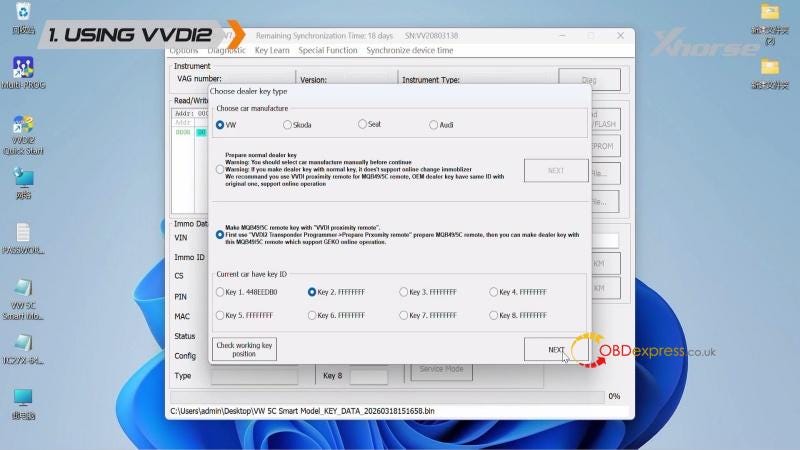Screen dimensions: 800x450
Task: Click the 'Current car have key ID' label
Action: click(x=252, y=274)
